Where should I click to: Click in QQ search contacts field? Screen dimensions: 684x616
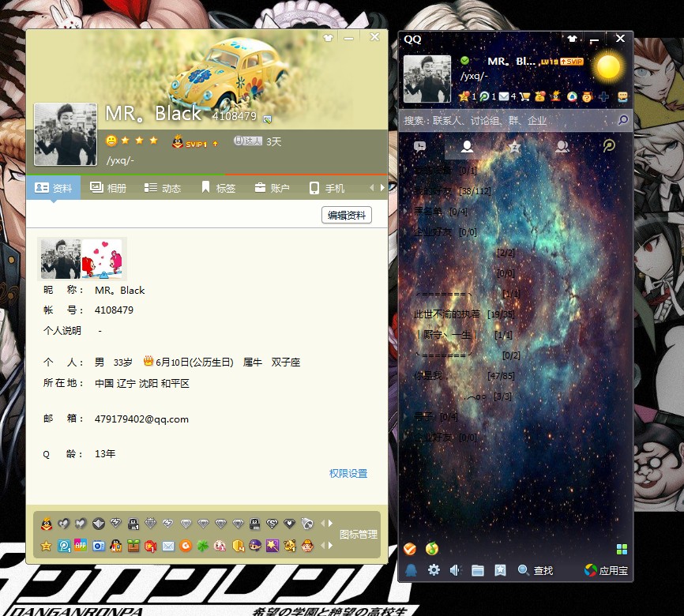508,120
